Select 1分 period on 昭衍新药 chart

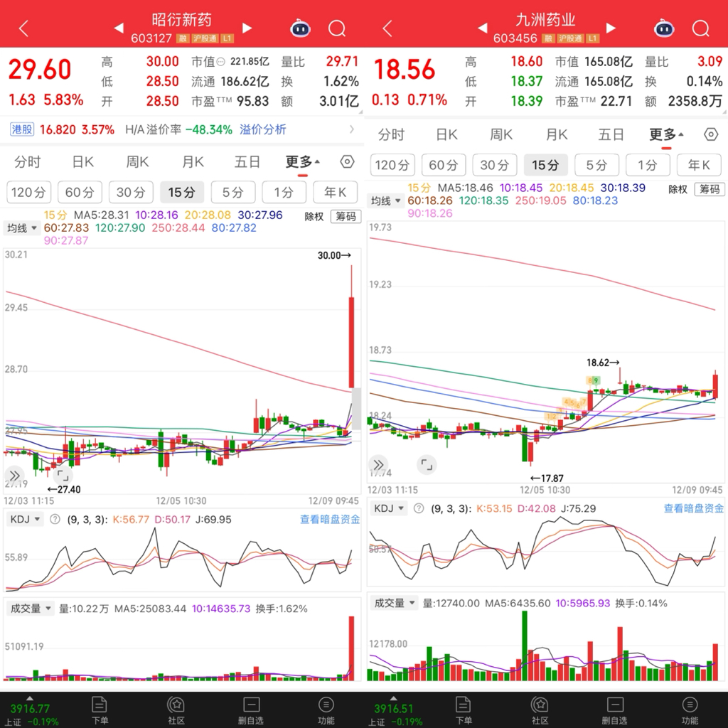(284, 192)
